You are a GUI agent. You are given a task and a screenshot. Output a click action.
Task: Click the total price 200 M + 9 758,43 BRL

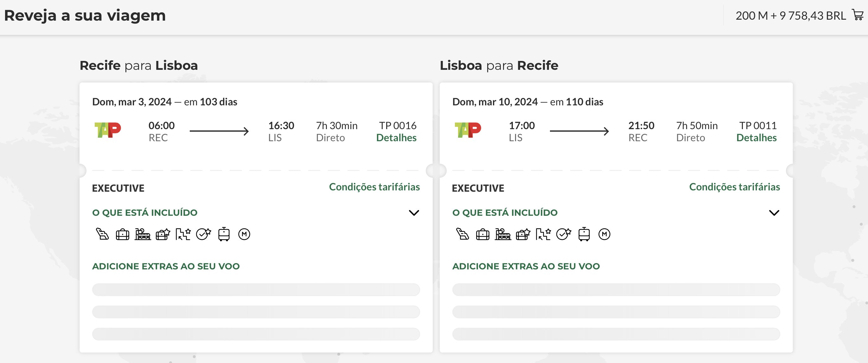coord(790,16)
